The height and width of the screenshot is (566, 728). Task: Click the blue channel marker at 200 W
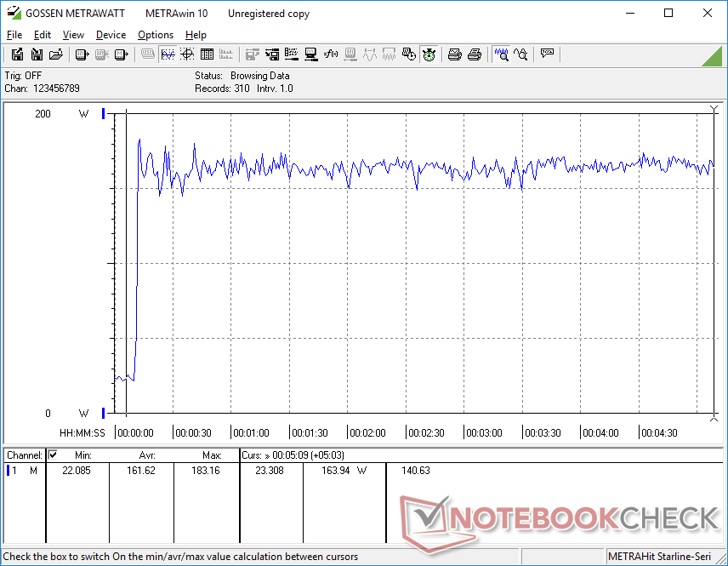tap(103, 113)
